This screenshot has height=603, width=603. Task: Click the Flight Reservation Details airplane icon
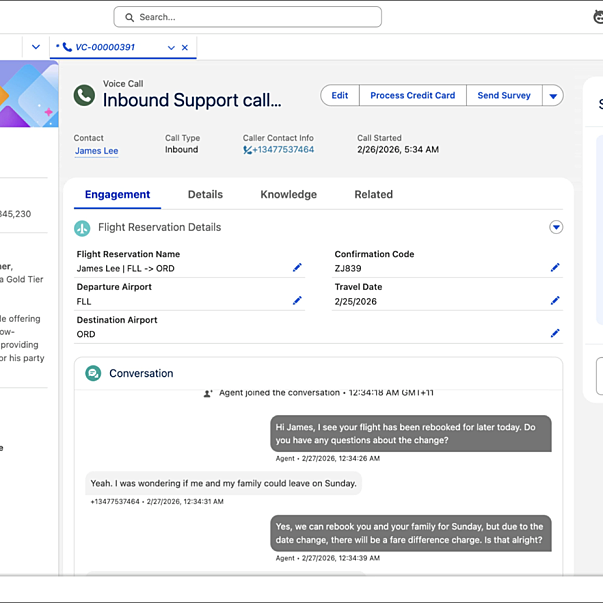click(83, 228)
